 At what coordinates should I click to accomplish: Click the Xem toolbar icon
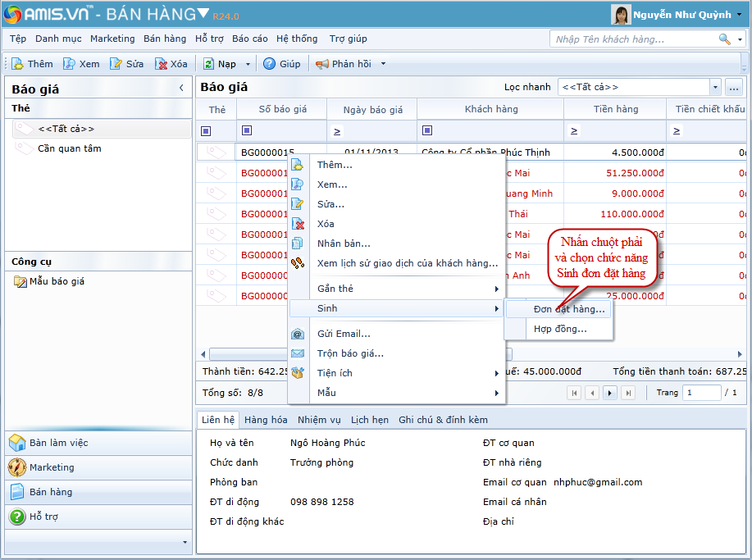69,64
